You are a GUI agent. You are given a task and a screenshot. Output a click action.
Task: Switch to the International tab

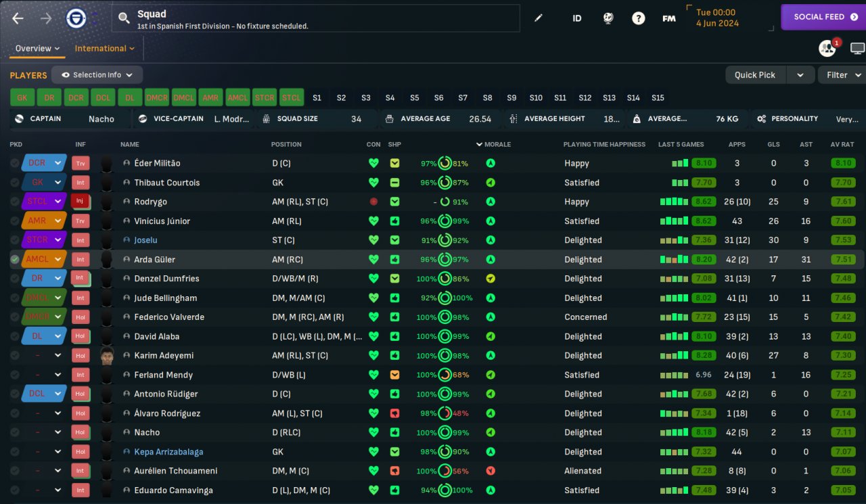tap(105, 49)
